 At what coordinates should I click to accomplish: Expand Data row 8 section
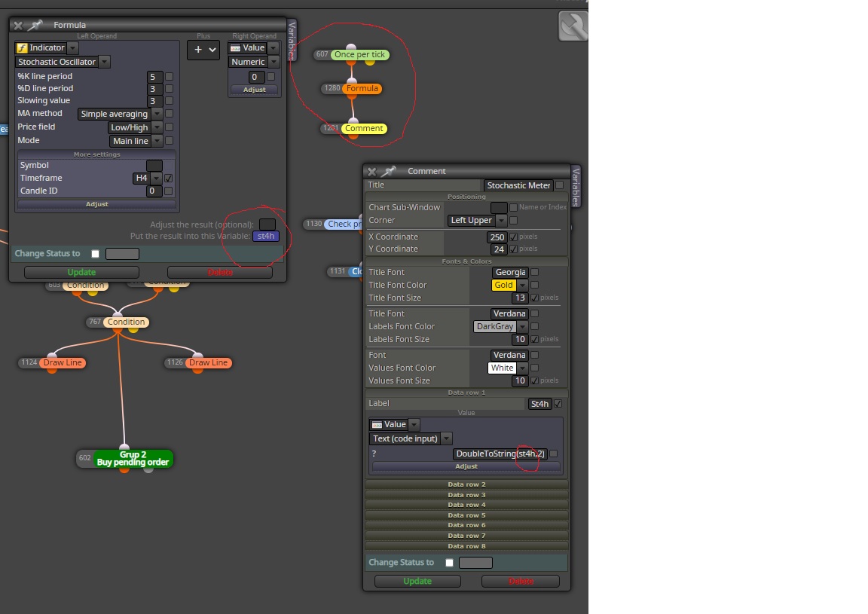coord(466,546)
